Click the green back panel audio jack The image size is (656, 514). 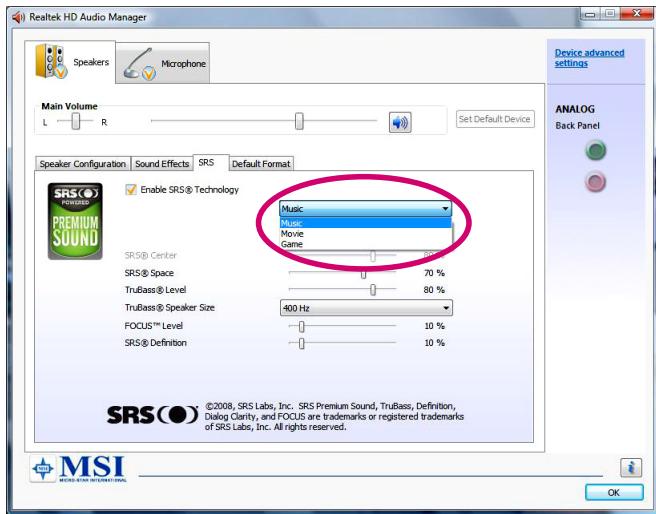tap(596, 151)
